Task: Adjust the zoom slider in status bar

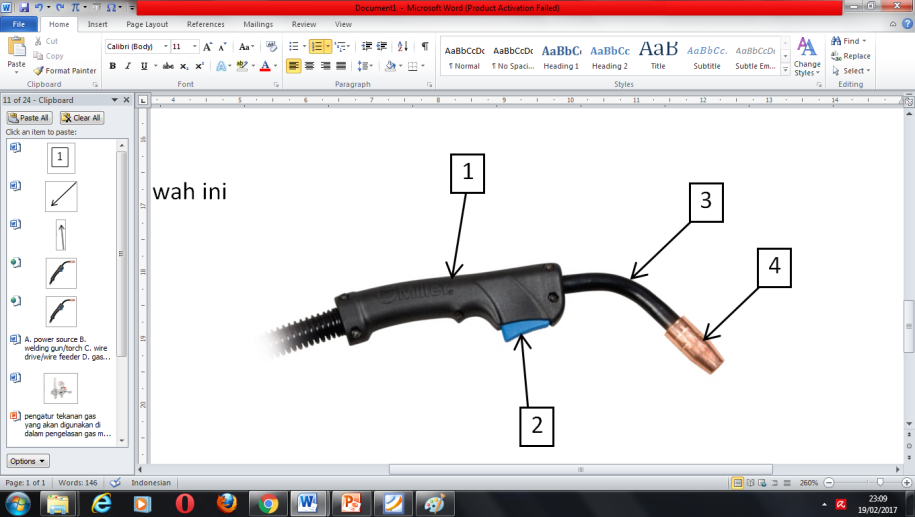Action: (879, 482)
